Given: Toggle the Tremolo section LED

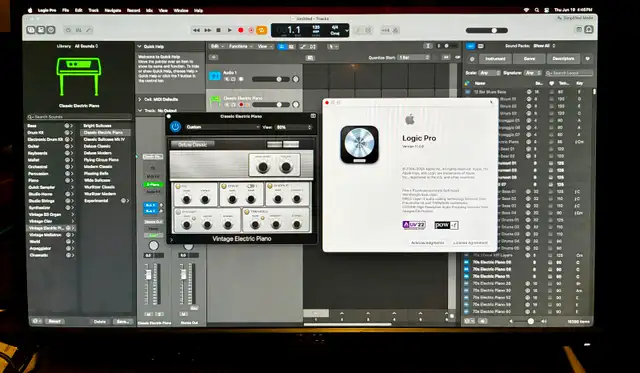Looking at the screenshot, I should click(x=247, y=212).
